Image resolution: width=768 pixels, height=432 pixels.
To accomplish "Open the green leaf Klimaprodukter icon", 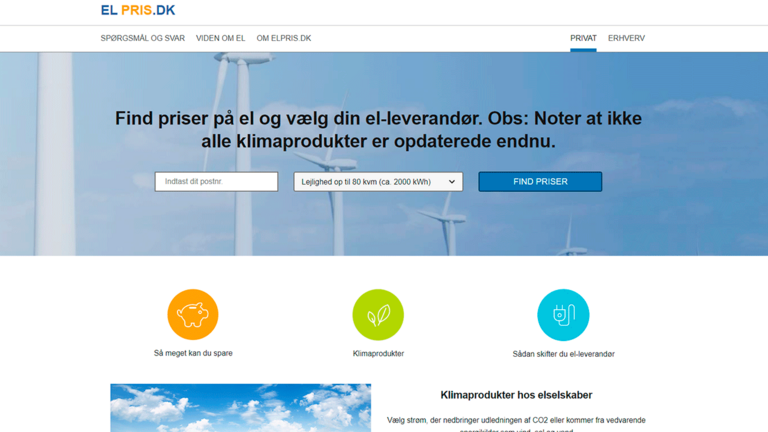I will point(378,315).
